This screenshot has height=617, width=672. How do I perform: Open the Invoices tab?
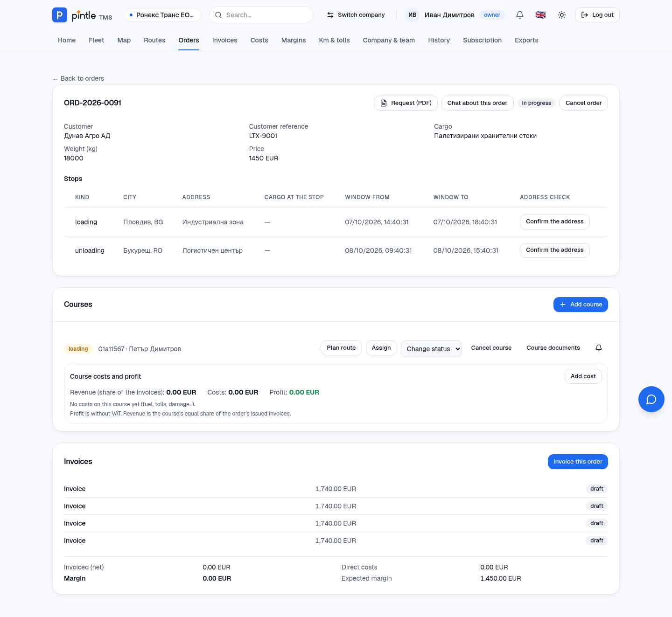pos(224,40)
